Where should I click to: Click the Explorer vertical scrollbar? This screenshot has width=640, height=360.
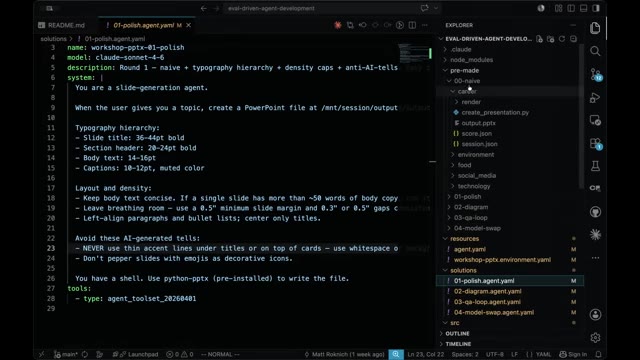pos(581,116)
